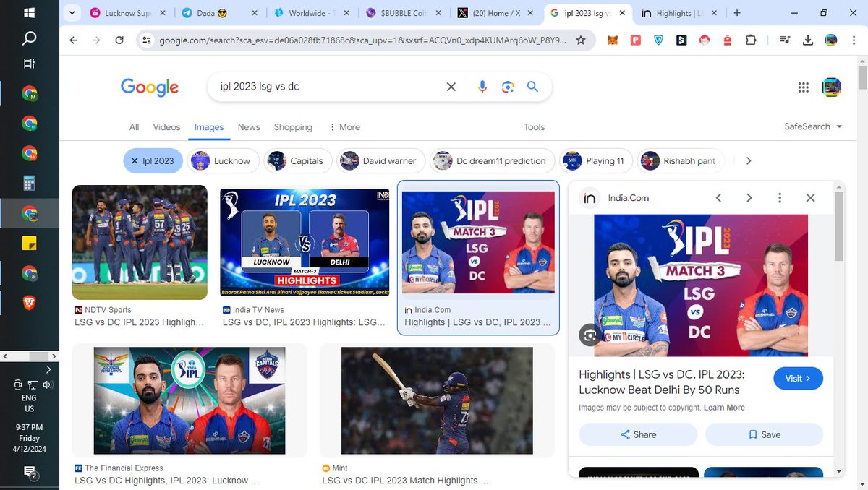The width and height of the screenshot is (868, 490).
Task: Open Financial Express LSG Vs DC thumbnail
Action: click(190, 400)
